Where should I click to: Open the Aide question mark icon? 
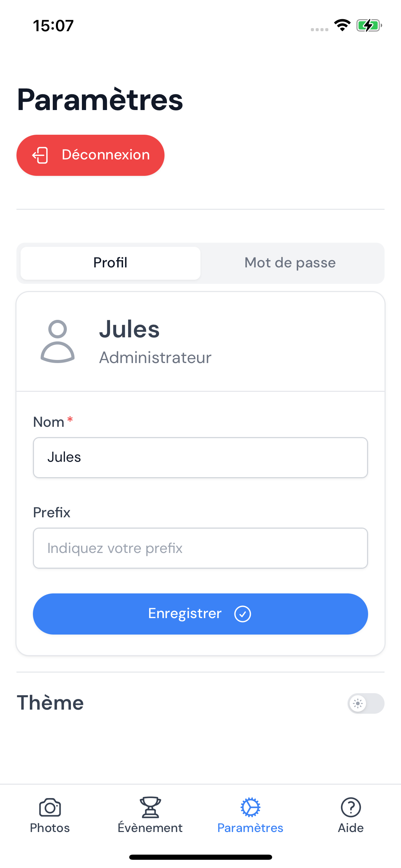pos(351,807)
